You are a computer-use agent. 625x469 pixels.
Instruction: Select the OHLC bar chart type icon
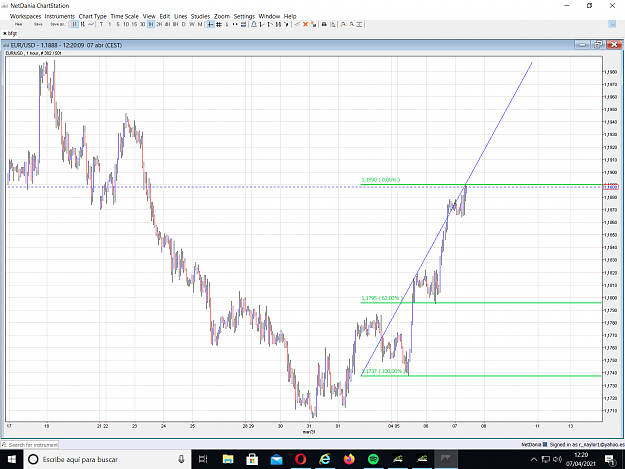click(83, 24)
